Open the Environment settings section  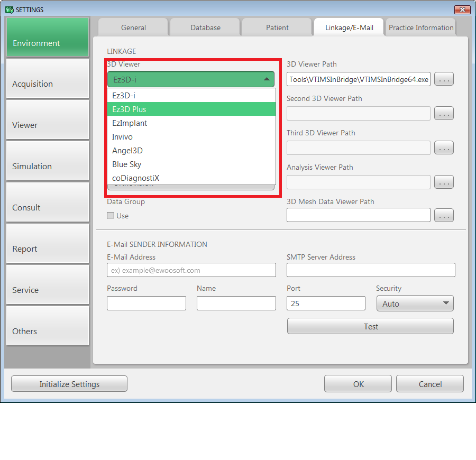point(48,37)
